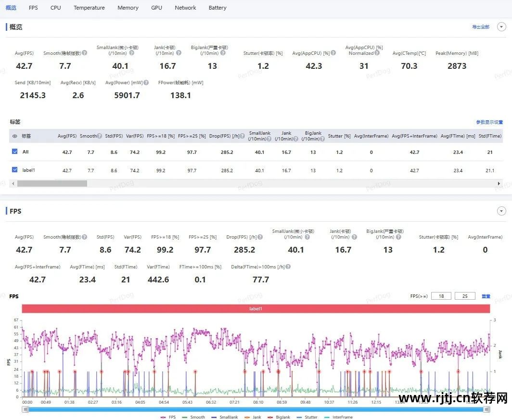Click help icon beside Avg(AppCPU) Normalized
Viewport: 512px width, 420px height.
pyautogui.click(x=377, y=53)
